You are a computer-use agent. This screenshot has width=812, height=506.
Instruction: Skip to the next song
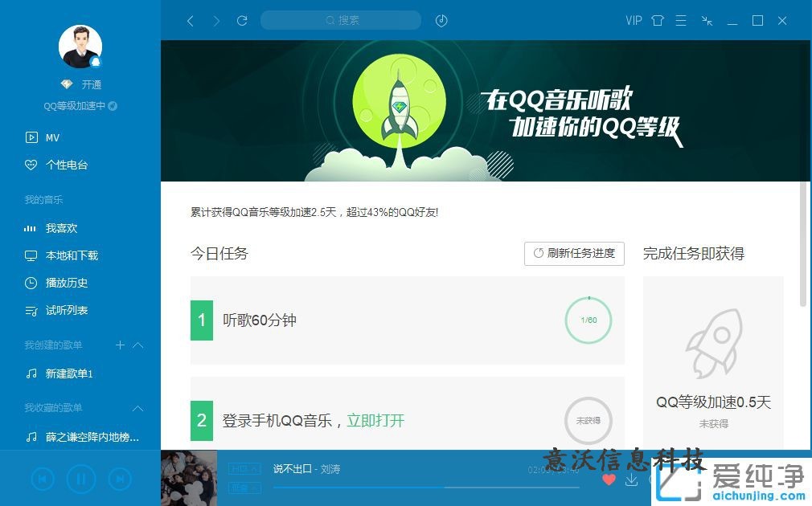coord(120,479)
